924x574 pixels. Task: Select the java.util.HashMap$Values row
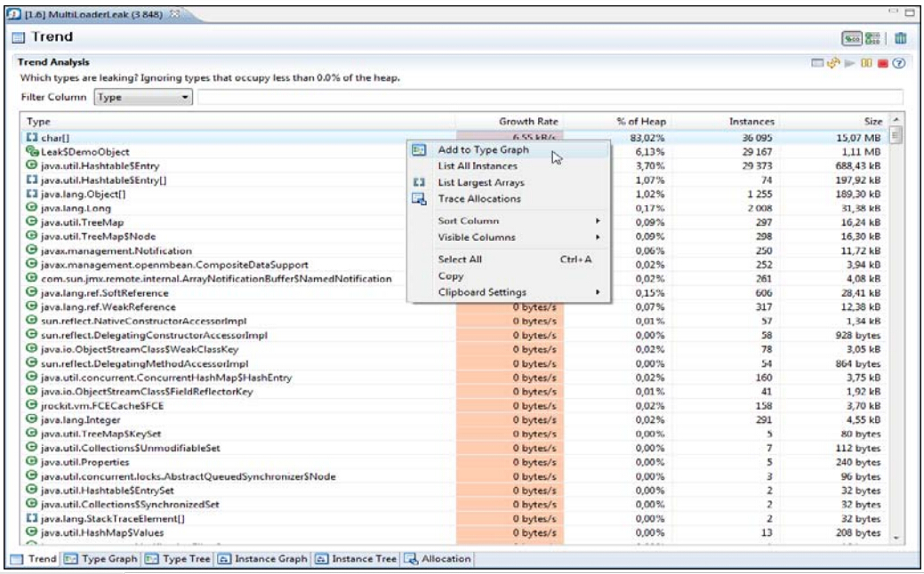[x=455, y=532]
